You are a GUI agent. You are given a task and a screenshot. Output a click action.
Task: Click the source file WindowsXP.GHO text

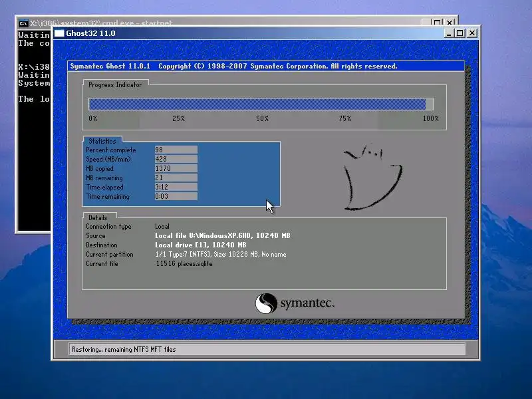223,235
